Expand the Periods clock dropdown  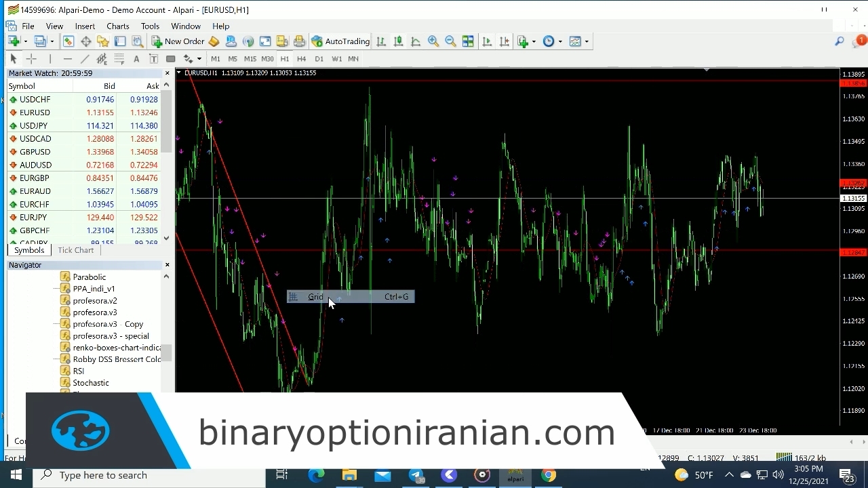(559, 41)
